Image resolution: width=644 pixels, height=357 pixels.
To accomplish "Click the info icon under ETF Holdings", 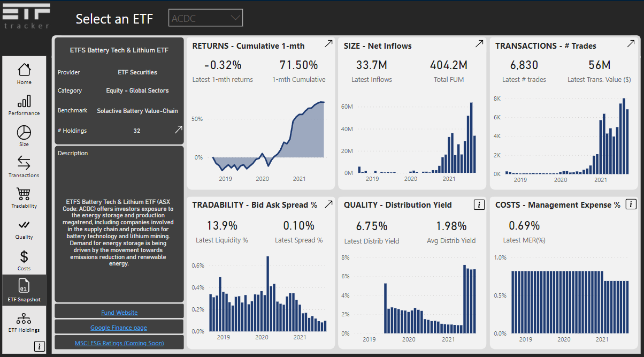I will 40,346.
